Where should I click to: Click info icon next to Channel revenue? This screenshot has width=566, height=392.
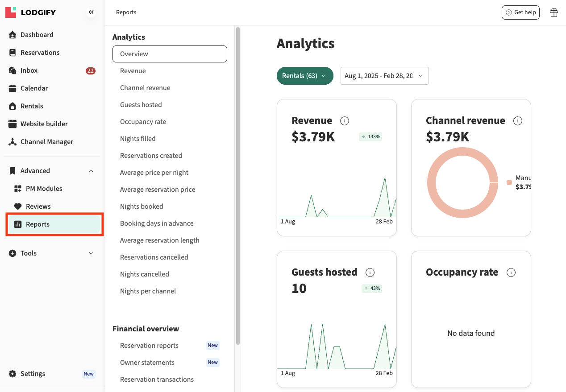[518, 121]
